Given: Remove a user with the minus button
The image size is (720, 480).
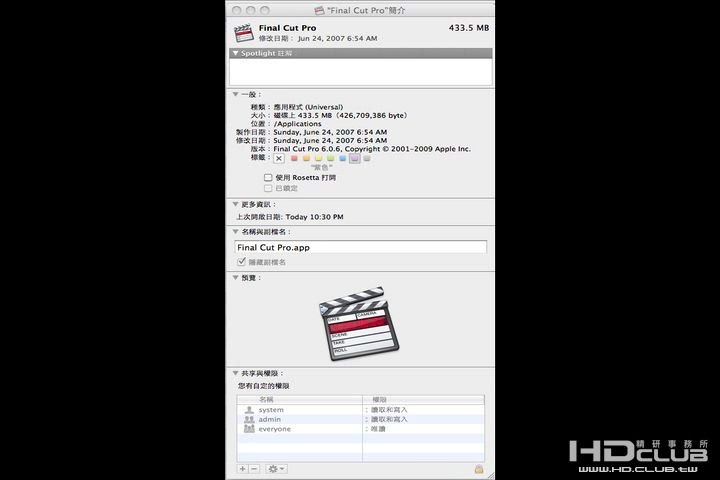Looking at the screenshot, I should (x=254, y=469).
